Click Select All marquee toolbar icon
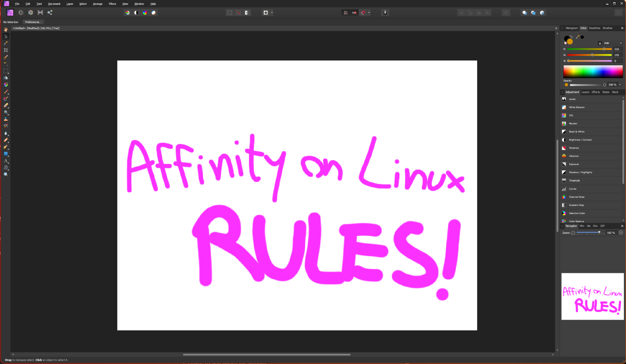Viewport: 626px width, 364px height. tap(230, 13)
